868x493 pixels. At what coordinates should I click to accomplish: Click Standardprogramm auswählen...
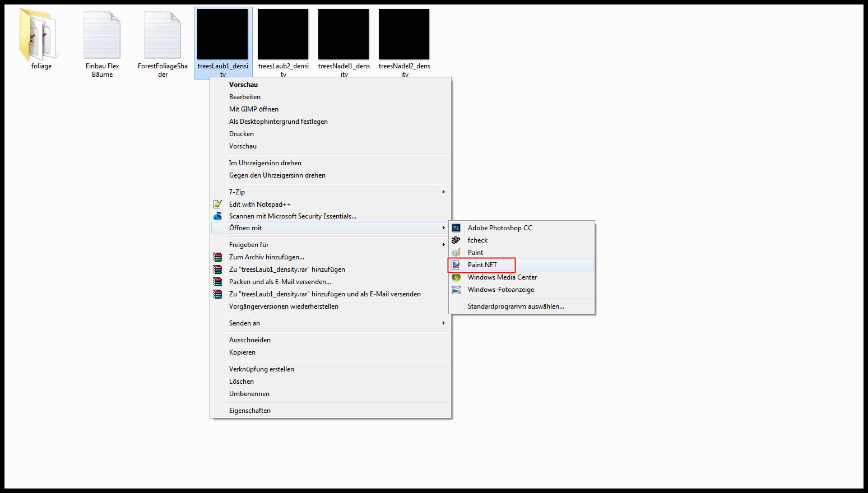click(x=516, y=306)
